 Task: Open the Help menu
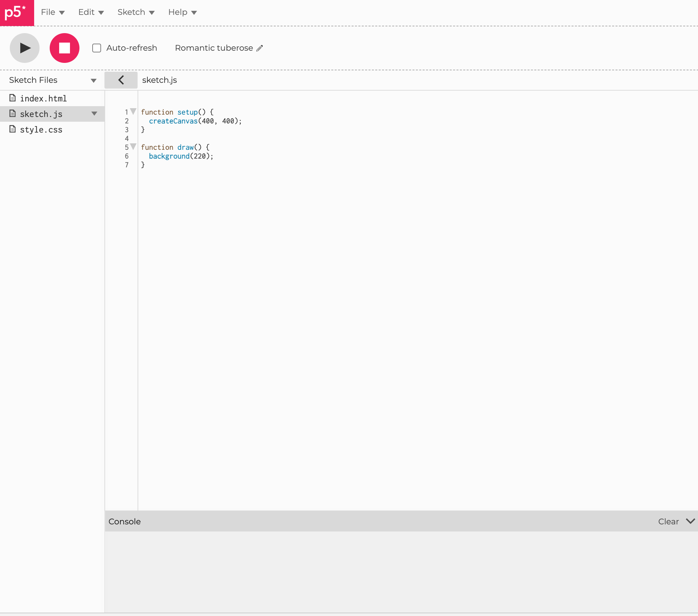[181, 12]
